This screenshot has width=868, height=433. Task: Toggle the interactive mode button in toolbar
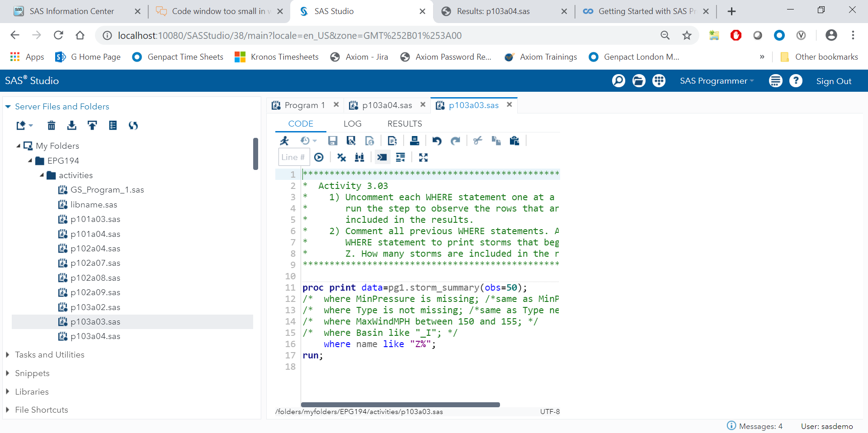pos(382,157)
